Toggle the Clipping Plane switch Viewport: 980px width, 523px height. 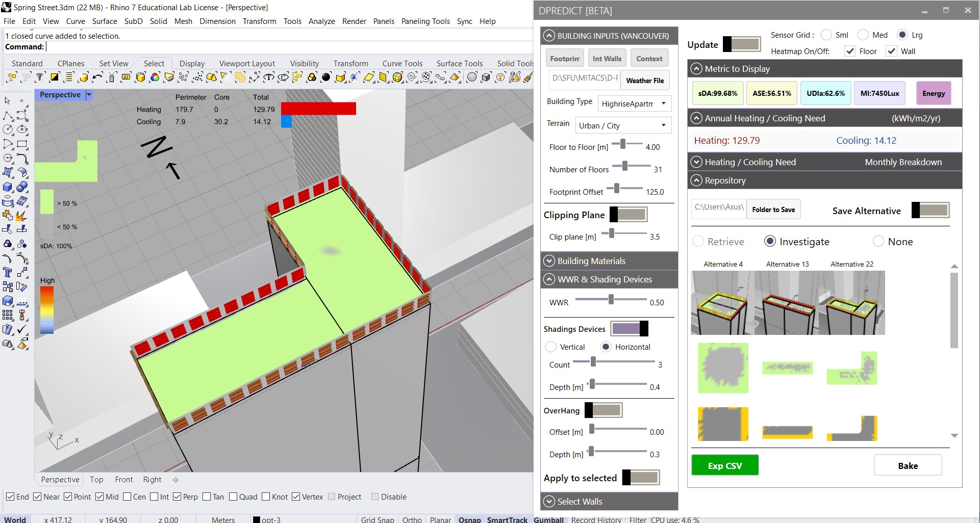(629, 215)
